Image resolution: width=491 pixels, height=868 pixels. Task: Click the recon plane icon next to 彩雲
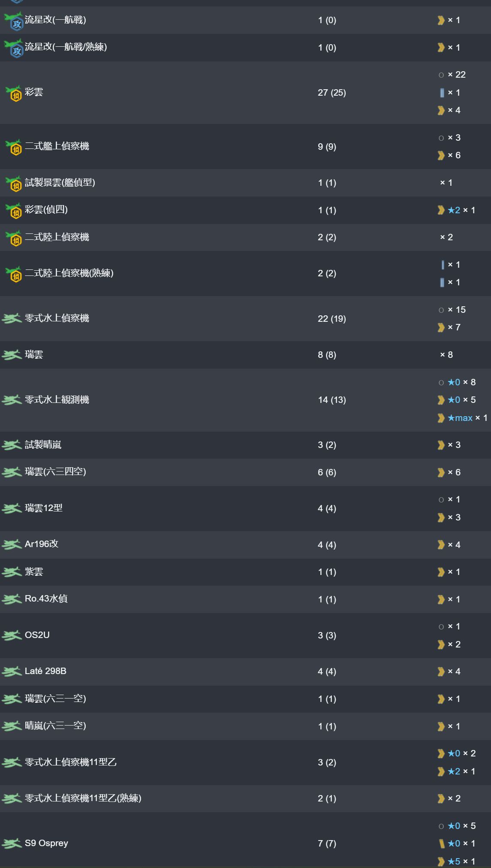13,93
